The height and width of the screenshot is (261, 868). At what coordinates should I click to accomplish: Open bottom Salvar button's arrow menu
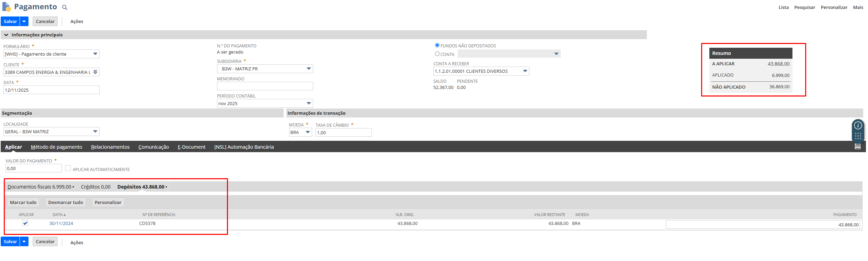(x=24, y=241)
